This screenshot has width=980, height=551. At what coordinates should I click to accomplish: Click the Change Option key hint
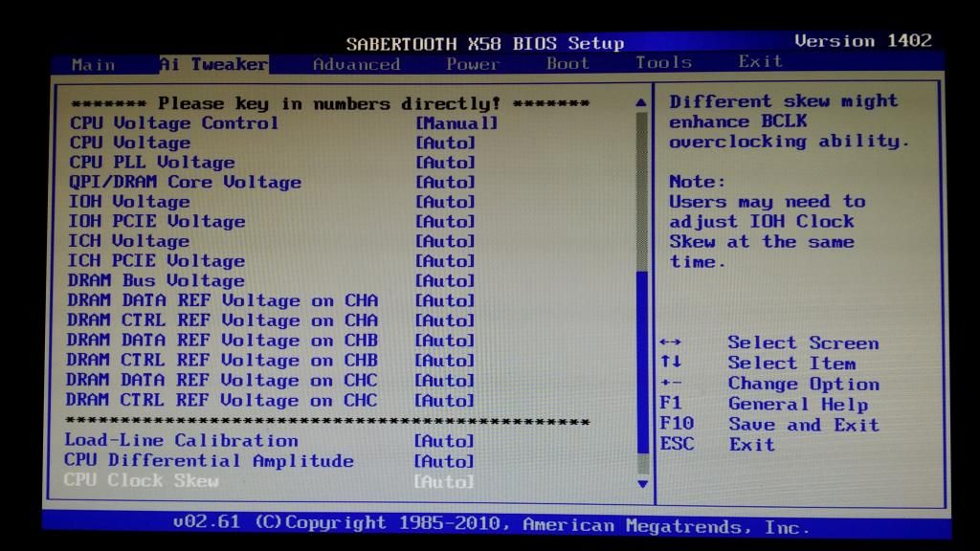pos(804,384)
